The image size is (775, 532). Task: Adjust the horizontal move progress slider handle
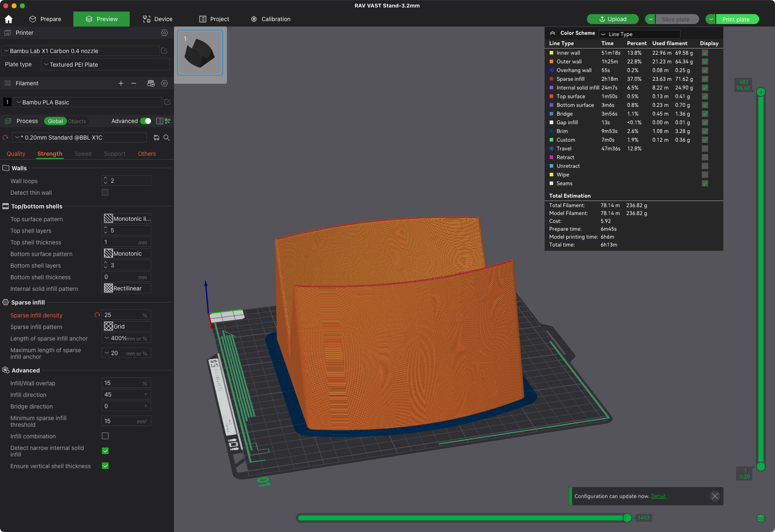pyautogui.click(x=627, y=518)
